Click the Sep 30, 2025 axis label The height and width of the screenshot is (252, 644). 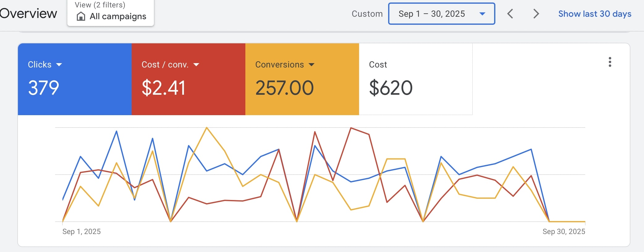pyautogui.click(x=564, y=232)
